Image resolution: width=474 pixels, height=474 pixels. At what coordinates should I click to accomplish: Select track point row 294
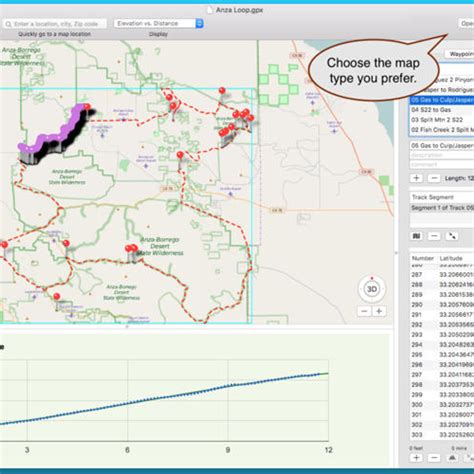tap(442, 345)
